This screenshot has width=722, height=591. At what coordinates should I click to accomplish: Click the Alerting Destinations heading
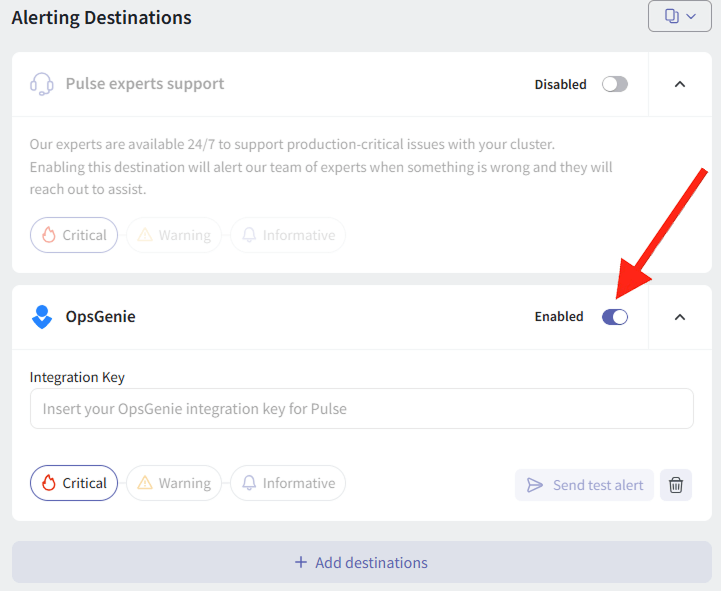[101, 18]
